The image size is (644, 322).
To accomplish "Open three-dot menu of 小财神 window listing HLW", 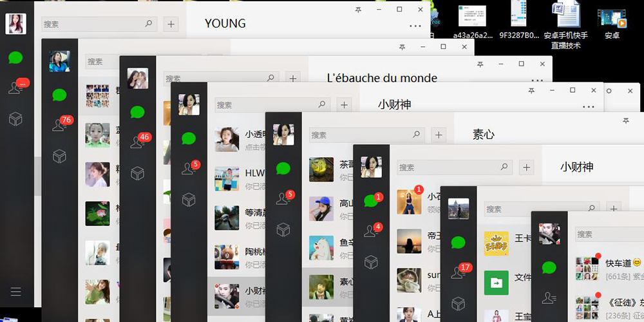I will coord(588,107).
